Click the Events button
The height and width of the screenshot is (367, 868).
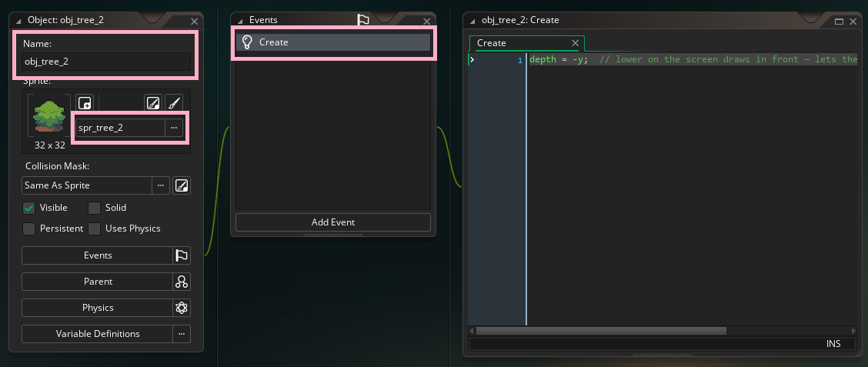98,255
